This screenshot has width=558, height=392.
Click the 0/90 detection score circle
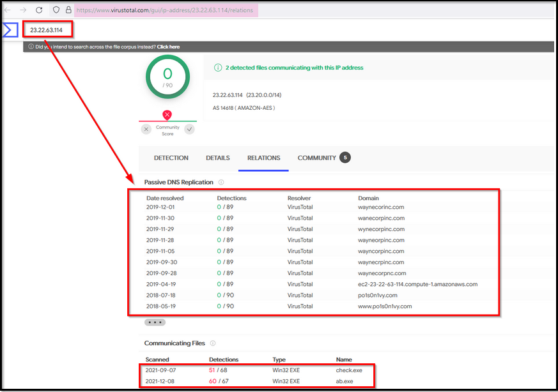[x=167, y=77]
